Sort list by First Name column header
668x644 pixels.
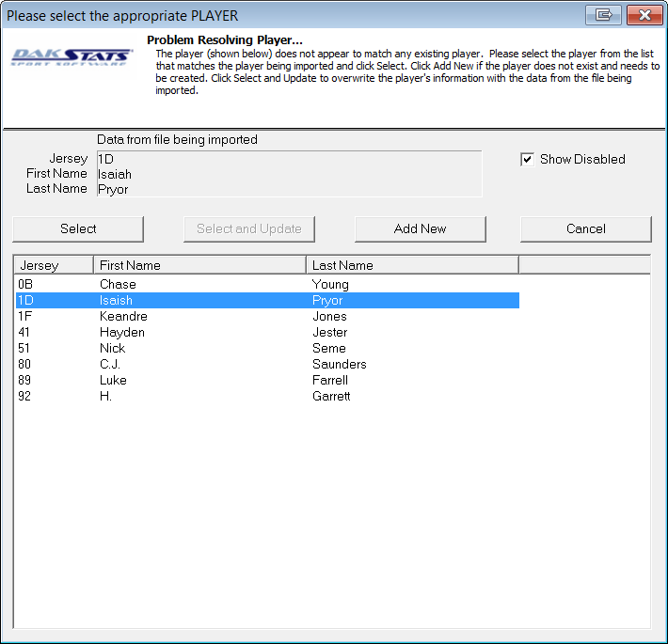(x=199, y=265)
